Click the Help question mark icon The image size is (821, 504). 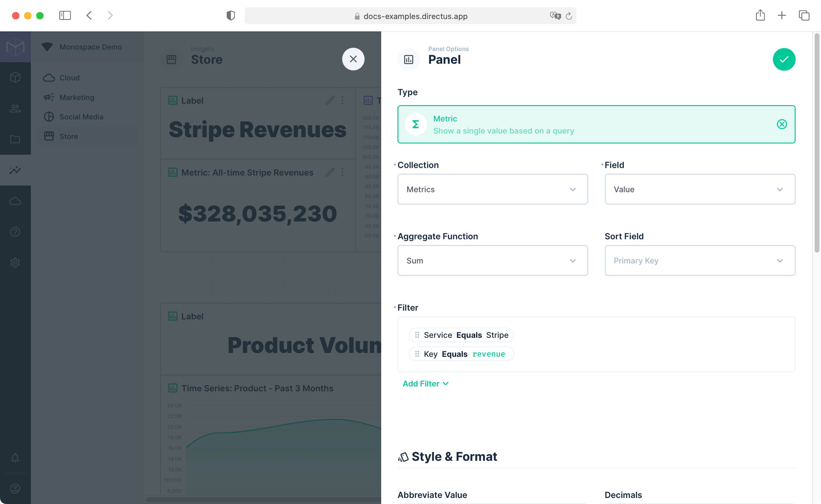[15, 232]
